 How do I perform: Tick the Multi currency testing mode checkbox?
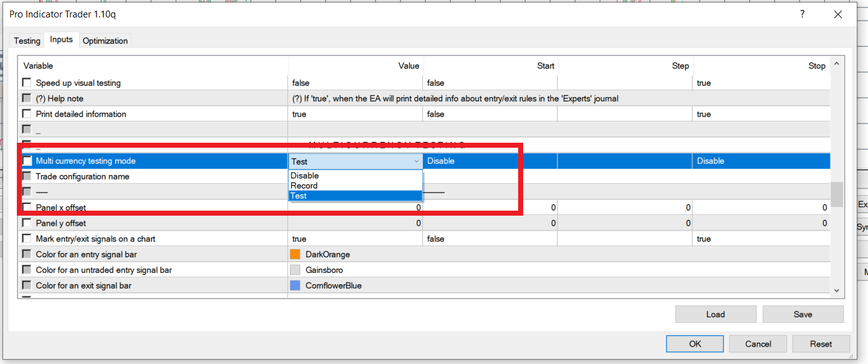(27, 161)
